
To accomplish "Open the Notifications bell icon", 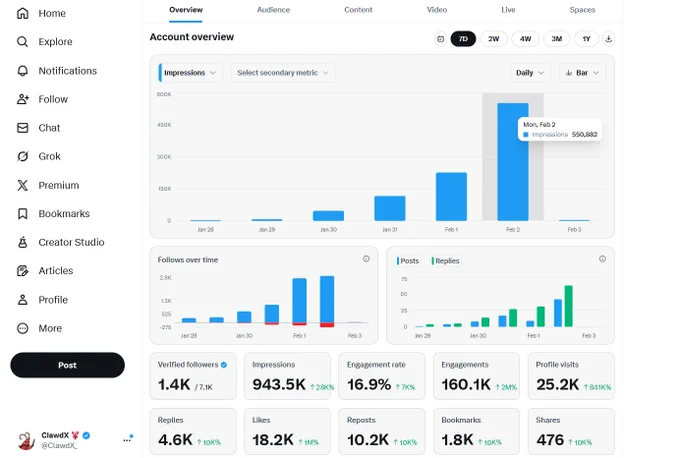I will [x=23, y=71].
